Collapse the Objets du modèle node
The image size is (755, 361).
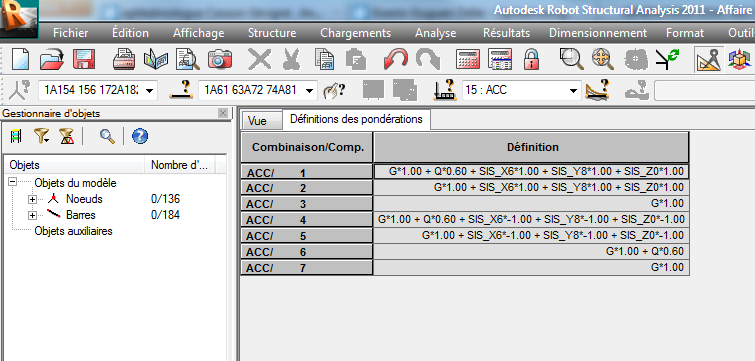coord(13,183)
